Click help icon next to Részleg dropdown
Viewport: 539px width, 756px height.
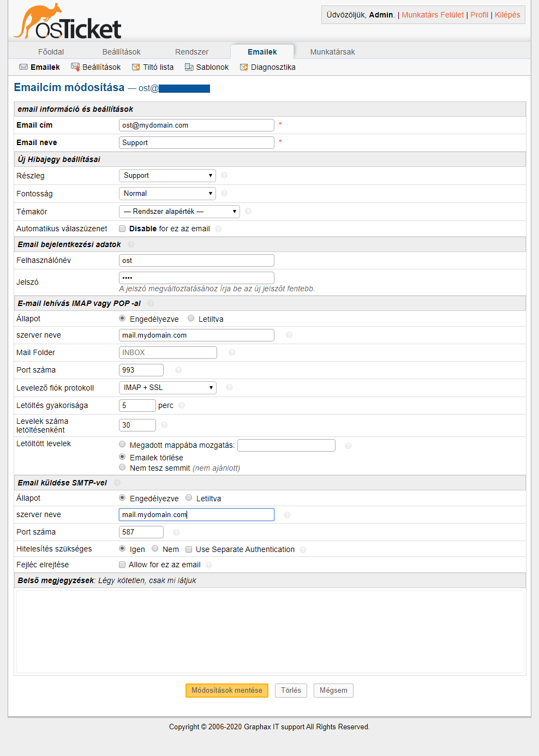[224, 176]
